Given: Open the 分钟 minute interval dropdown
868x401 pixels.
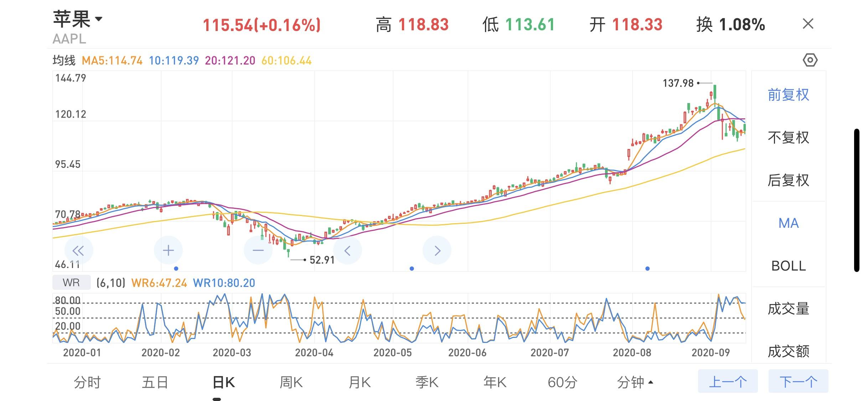Looking at the screenshot, I should pos(635,382).
